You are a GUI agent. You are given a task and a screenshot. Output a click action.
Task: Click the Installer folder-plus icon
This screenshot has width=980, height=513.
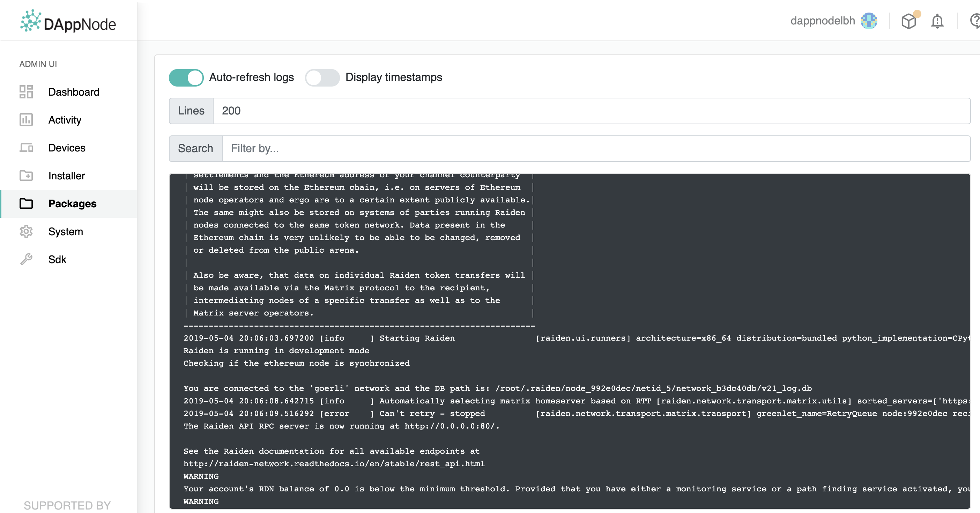tap(26, 176)
